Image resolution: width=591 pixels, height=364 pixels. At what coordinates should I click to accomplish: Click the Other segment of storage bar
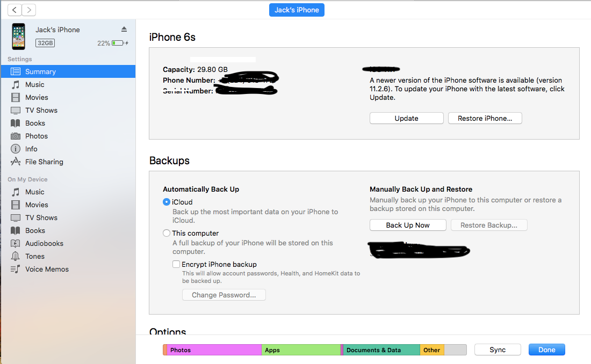(x=432, y=350)
